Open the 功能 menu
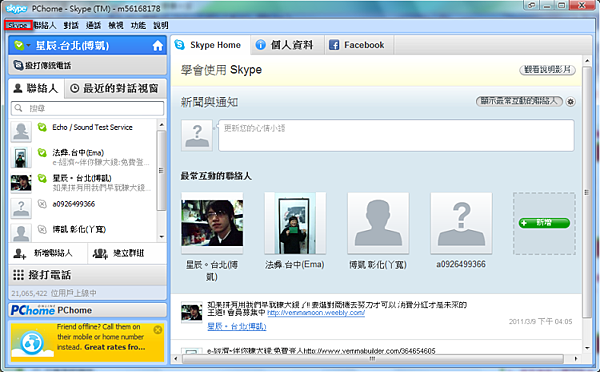 [138, 25]
